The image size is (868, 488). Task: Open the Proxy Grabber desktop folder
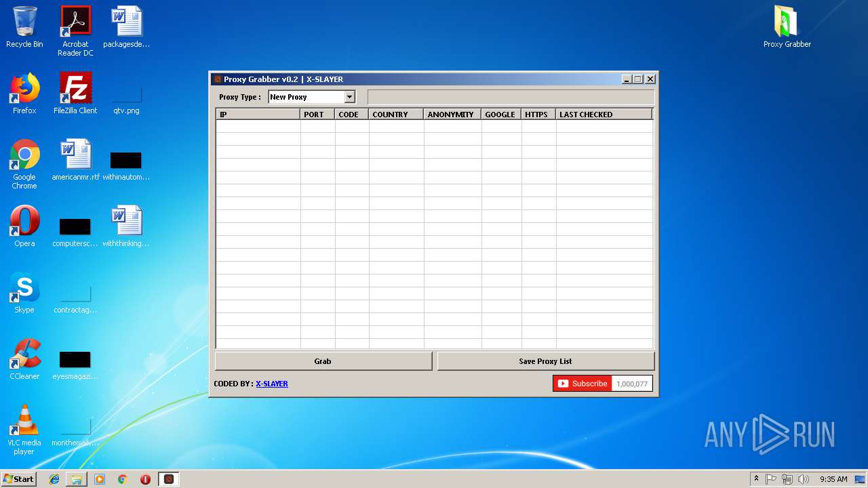(x=787, y=27)
